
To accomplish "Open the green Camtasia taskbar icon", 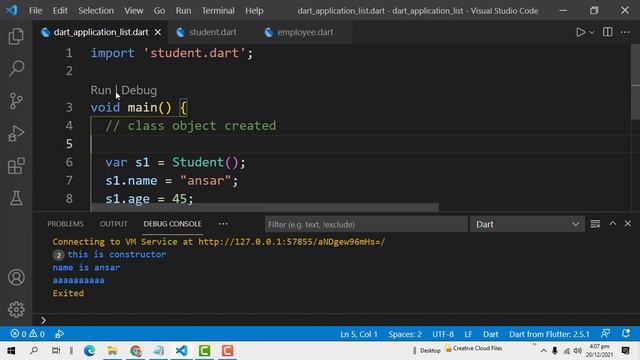I will click(204, 351).
